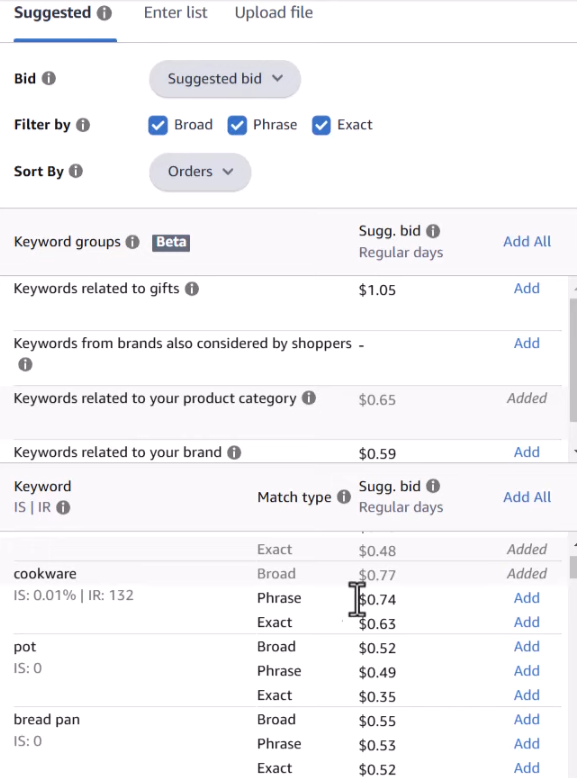Uncheck the Broad match filter checkbox
577x778 pixels.
(158, 125)
